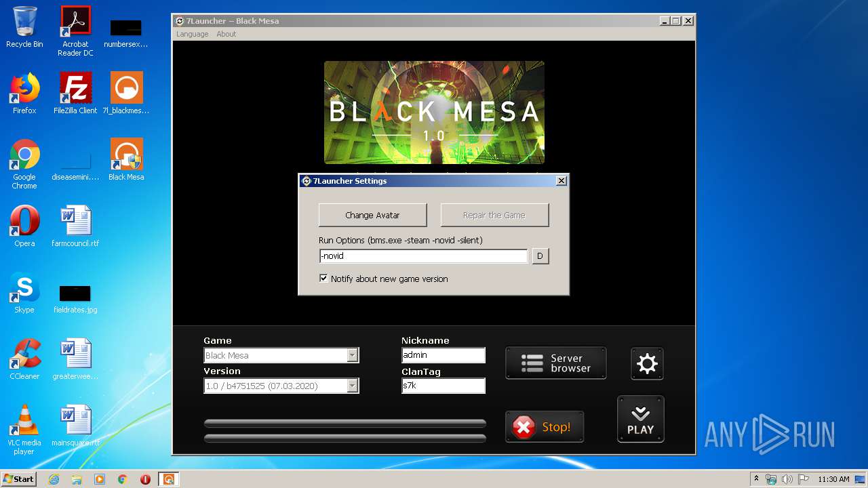Select the Opera desktop icon

point(24,226)
